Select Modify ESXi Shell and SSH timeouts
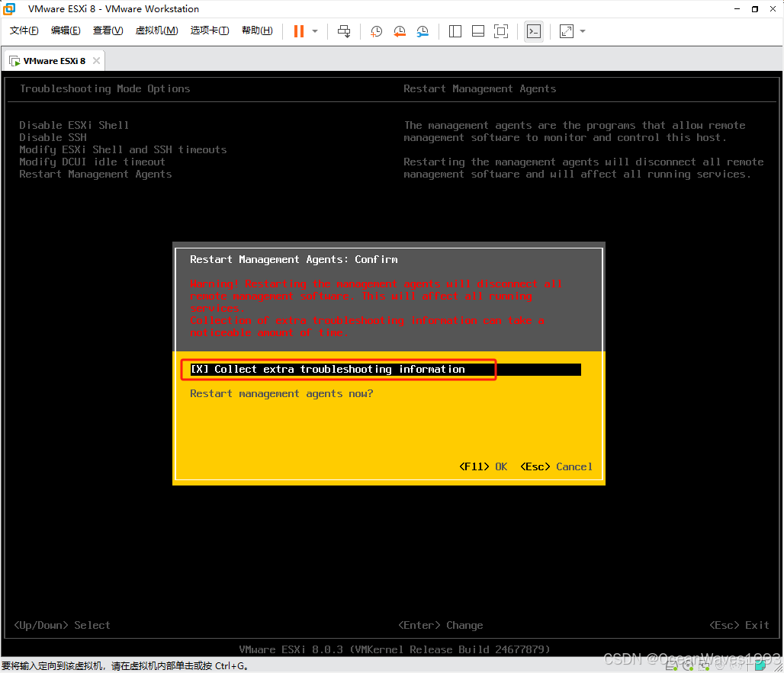 123,149
